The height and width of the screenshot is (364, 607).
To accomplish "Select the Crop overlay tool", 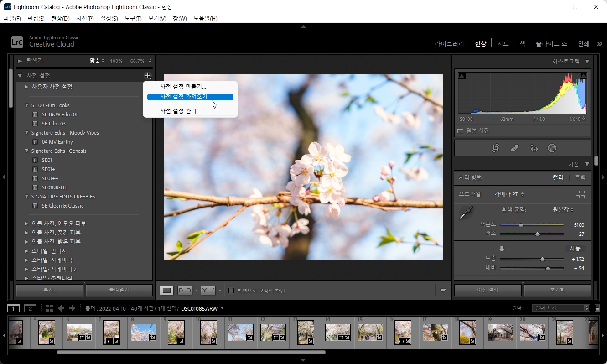I will click(x=495, y=148).
